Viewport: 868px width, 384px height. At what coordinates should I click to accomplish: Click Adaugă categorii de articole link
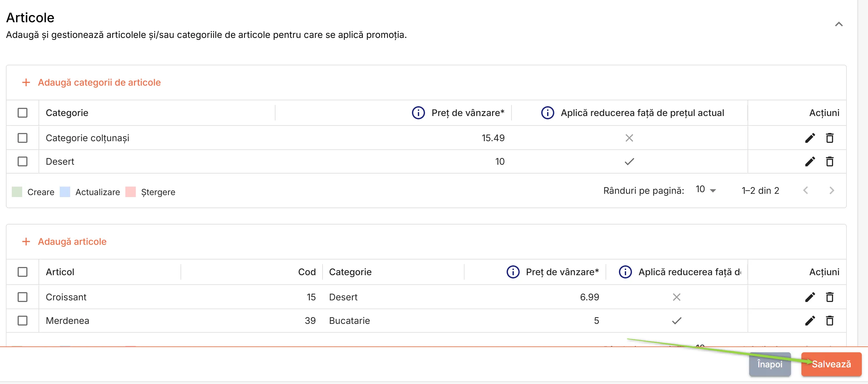click(x=99, y=82)
